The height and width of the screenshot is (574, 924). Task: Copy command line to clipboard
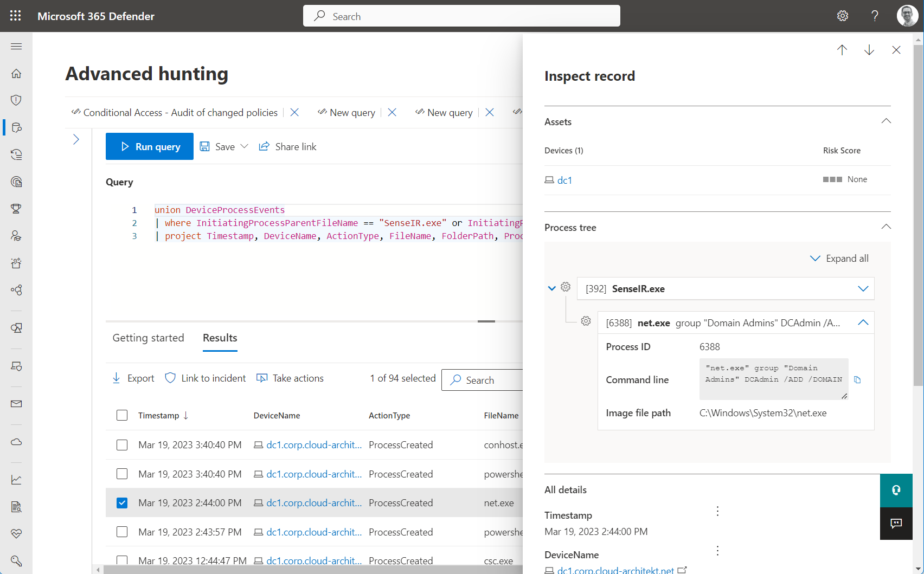click(x=857, y=379)
